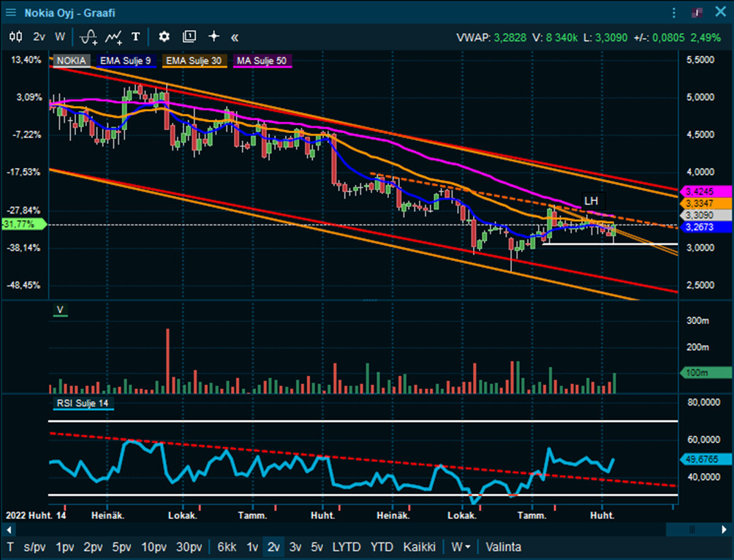Select the T tick timeframe
Screen dimensions: 734x560
(x=10, y=547)
